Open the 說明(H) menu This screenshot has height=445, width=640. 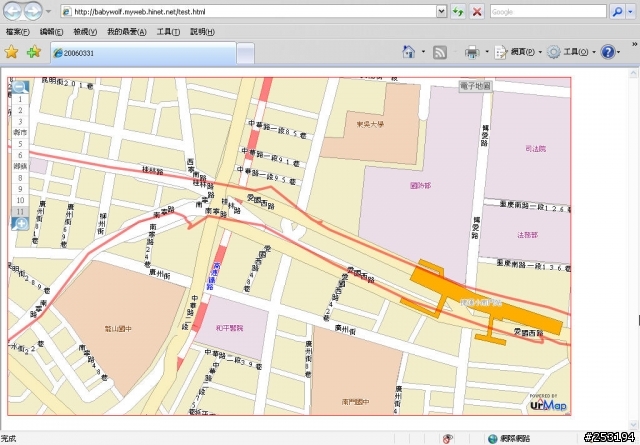pyautogui.click(x=202, y=31)
